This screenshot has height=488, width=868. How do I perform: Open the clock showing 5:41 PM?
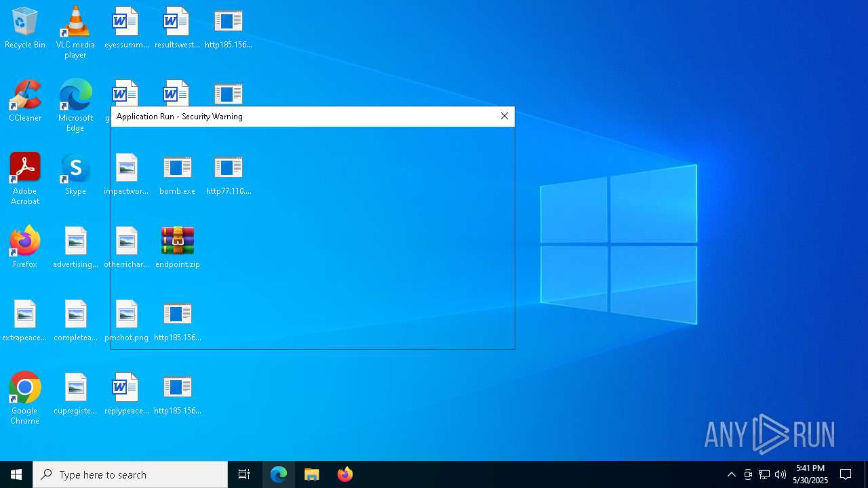pos(810,474)
